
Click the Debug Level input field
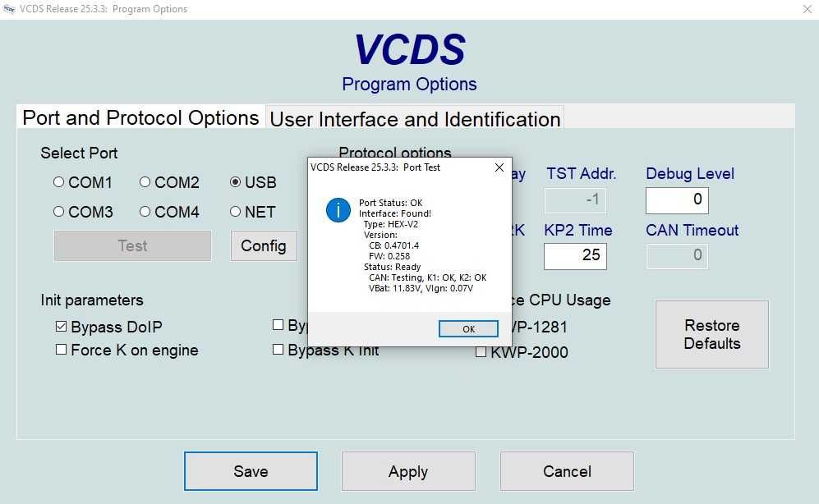tap(677, 200)
